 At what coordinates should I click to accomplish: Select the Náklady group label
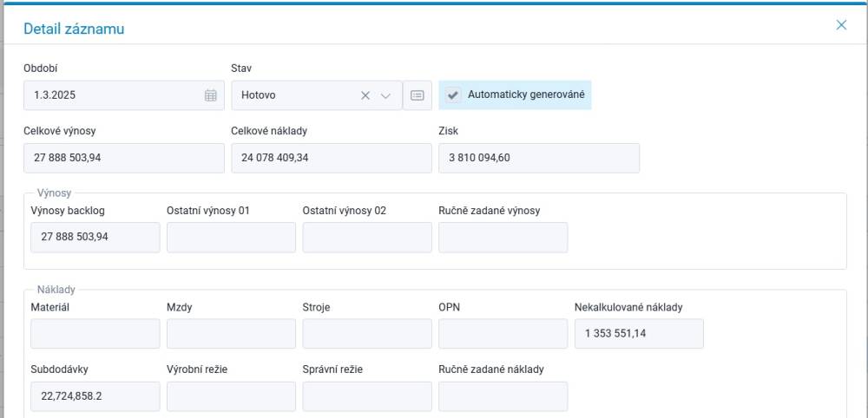point(56,289)
